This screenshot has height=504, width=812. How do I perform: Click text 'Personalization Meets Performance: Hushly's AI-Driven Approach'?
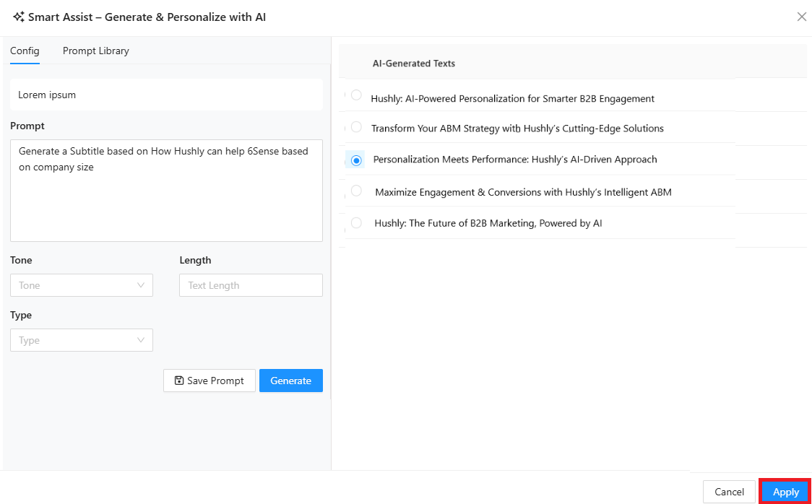[x=515, y=160]
